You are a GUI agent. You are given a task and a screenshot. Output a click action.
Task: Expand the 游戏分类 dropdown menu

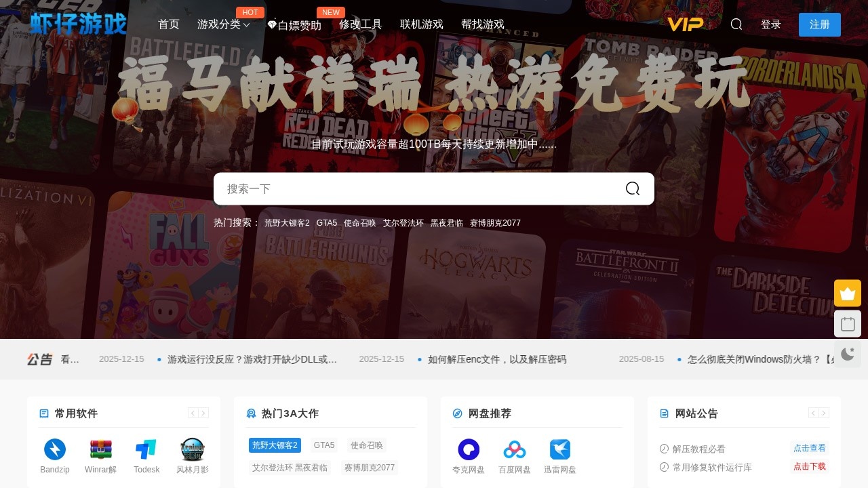click(x=222, y=24)
